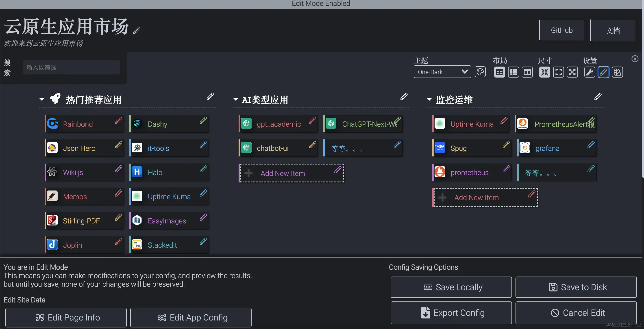The height and width of the screenshot is (329, 644).
Task: Edit the chatbot-ui item
Action: pyautogui.click(x=313, y=145)
